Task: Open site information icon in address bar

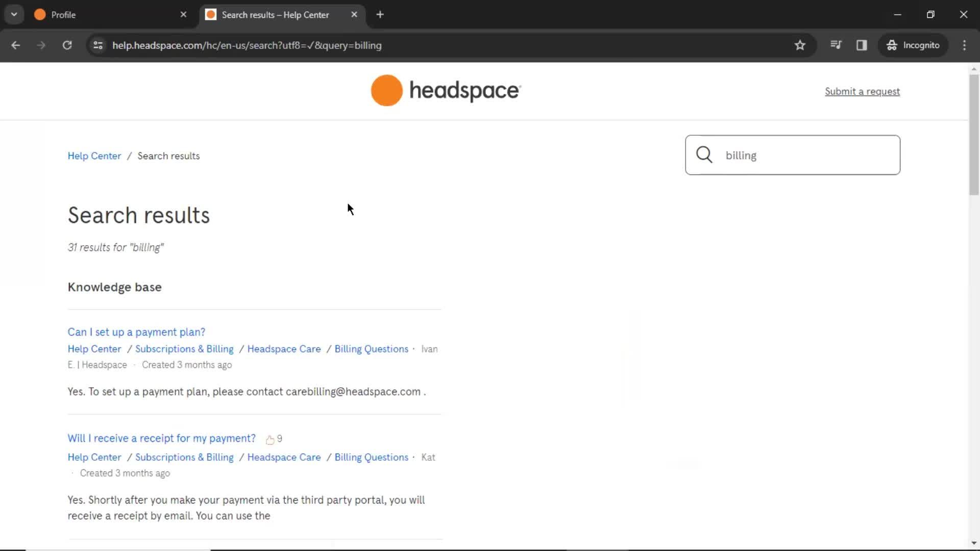Action: pyautogui.click(x=98, y=45)
